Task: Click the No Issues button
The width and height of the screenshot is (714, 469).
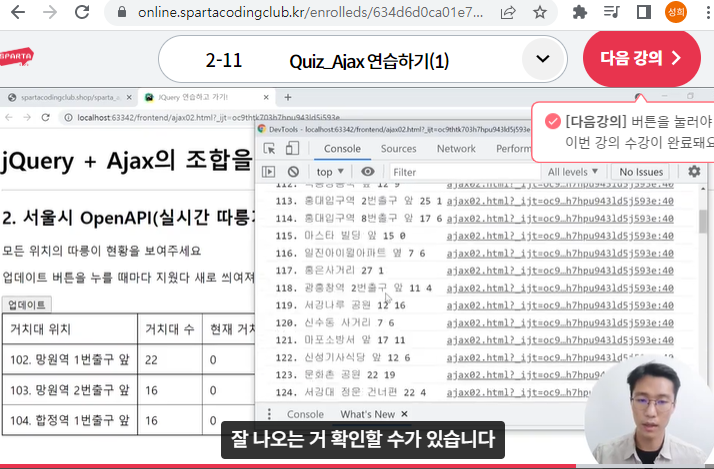Action: [x=641, y=172]
